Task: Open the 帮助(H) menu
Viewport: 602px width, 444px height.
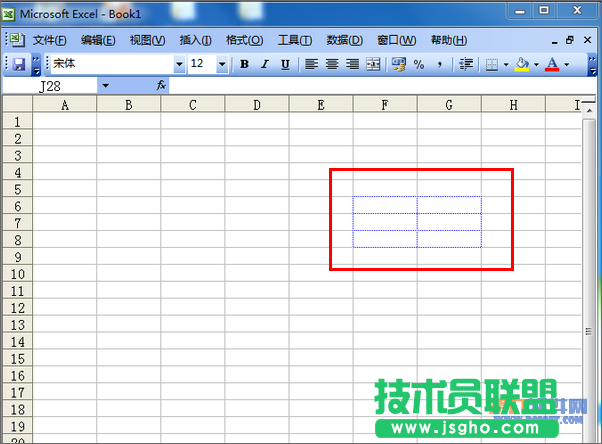Action: (x=449, y=40)
